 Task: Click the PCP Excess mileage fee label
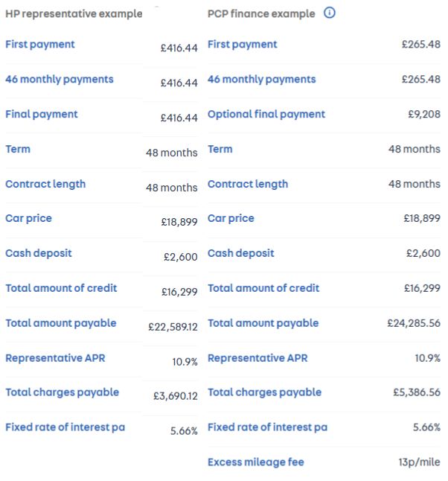(256, 462)
